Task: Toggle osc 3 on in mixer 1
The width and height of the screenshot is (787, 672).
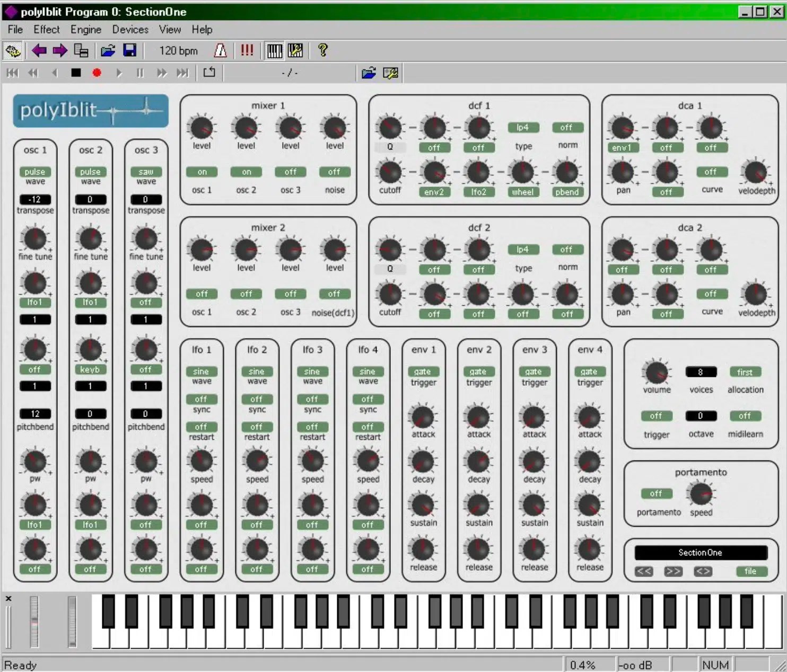Action: pyautogui.click(x=290, y=172)
